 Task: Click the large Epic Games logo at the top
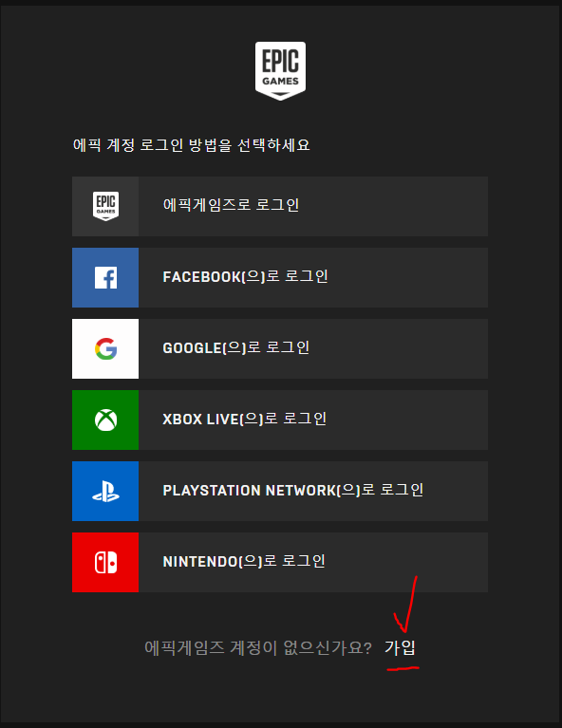[x=280, y=71]
